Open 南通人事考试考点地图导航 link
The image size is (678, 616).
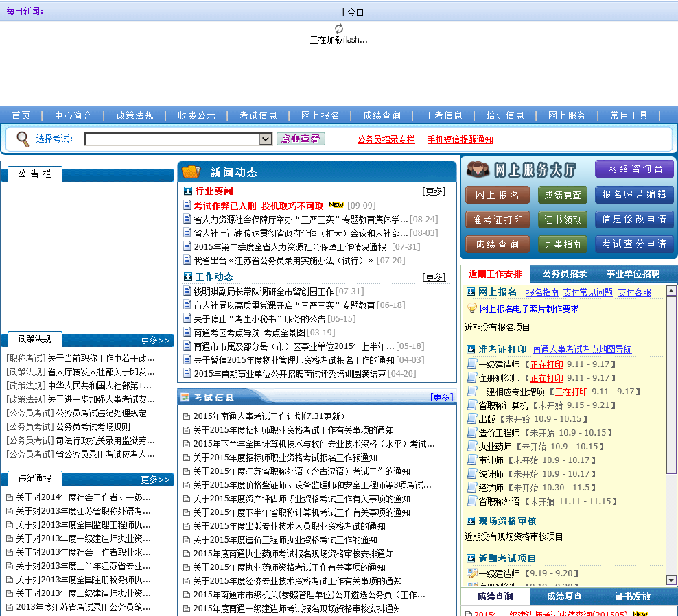tap(582, 349)
